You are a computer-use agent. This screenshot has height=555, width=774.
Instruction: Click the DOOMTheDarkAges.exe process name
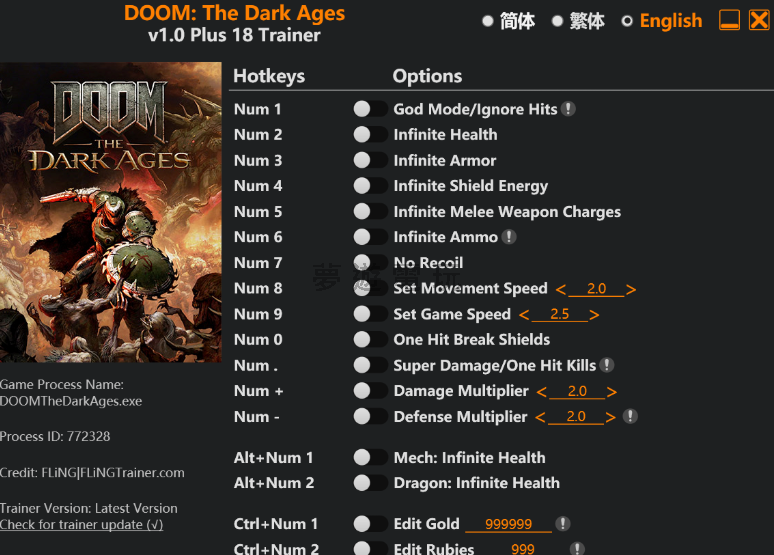[x=71, y=401]
